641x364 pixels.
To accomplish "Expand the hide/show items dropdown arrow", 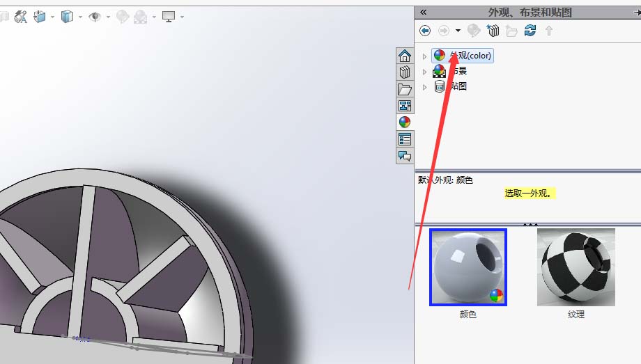I will click(108, 17).
